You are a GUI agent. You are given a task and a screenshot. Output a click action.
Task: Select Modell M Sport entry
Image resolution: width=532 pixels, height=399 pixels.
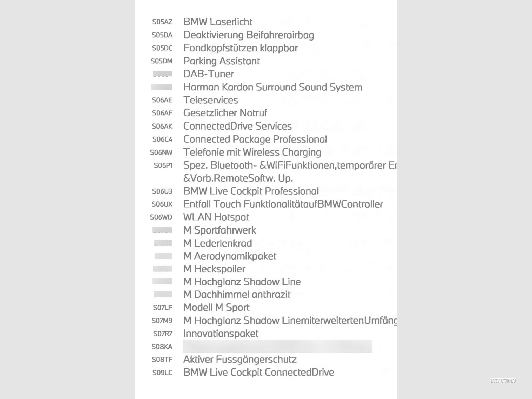tap(216, 308)
